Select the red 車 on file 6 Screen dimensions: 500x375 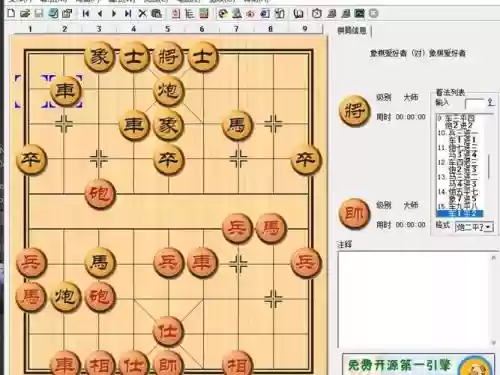coord(202,263)
